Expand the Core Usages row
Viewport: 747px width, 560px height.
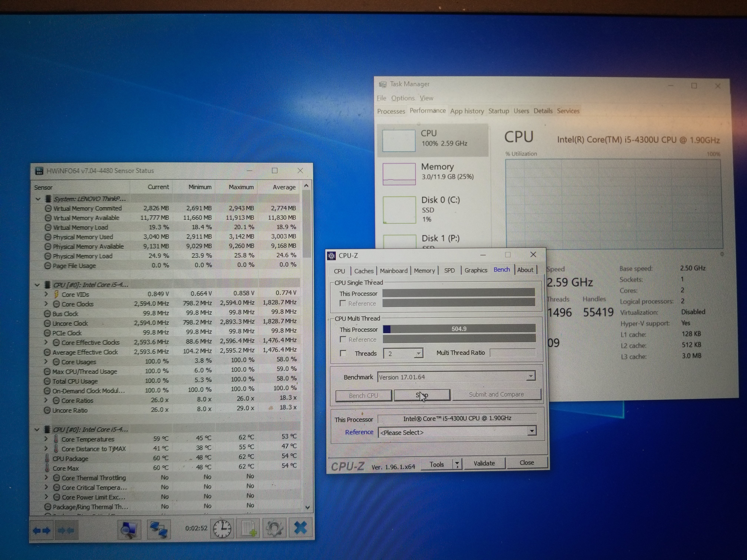click(x=46, y=361)
